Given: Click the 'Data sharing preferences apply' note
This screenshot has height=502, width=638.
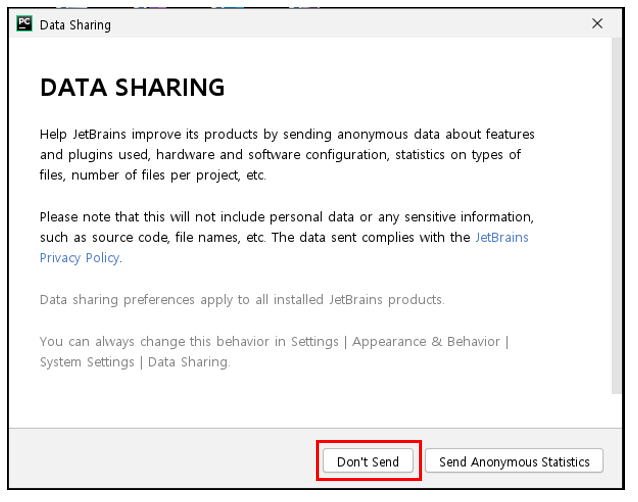Looking at the screenshot, I should pos(242,300).
